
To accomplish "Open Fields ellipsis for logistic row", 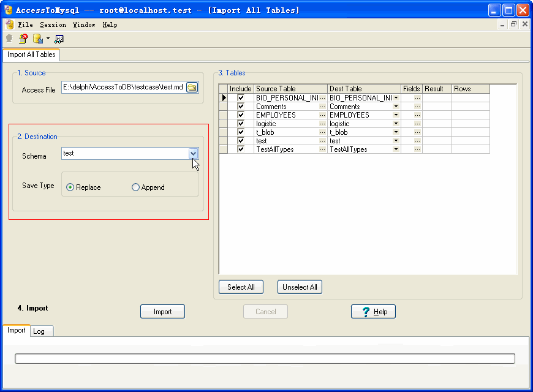I will (417, 123).
